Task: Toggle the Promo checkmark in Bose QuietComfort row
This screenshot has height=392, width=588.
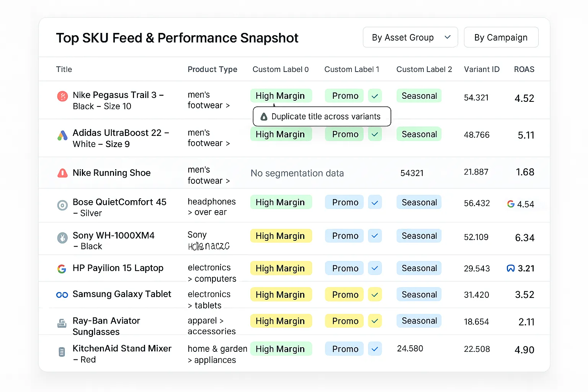Action: coord(375,202)
